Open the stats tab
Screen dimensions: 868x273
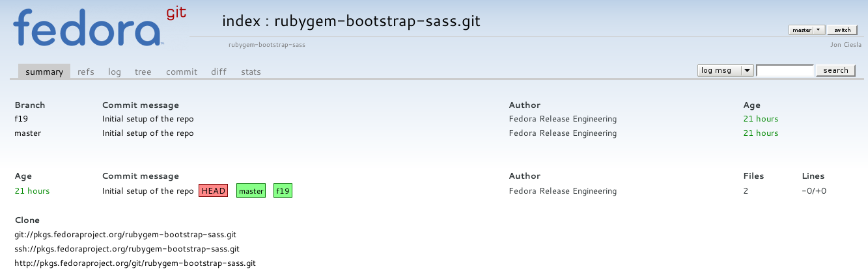pyautogui.click(x=251, y=72)
